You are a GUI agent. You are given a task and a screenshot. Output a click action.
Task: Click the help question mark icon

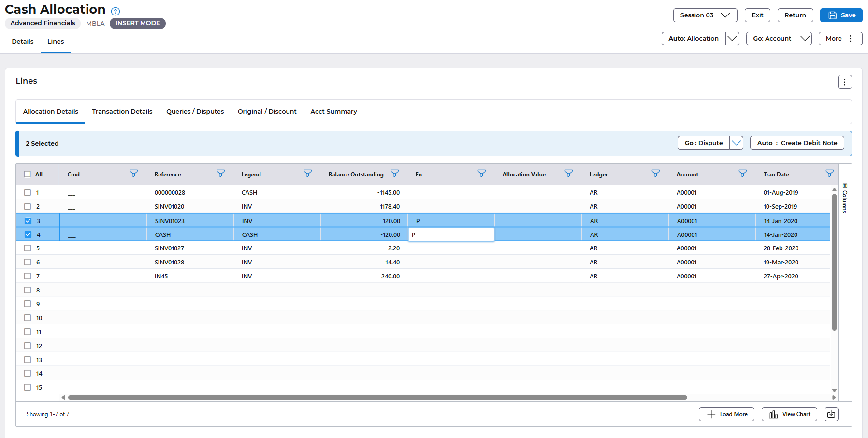click(116, 11)
